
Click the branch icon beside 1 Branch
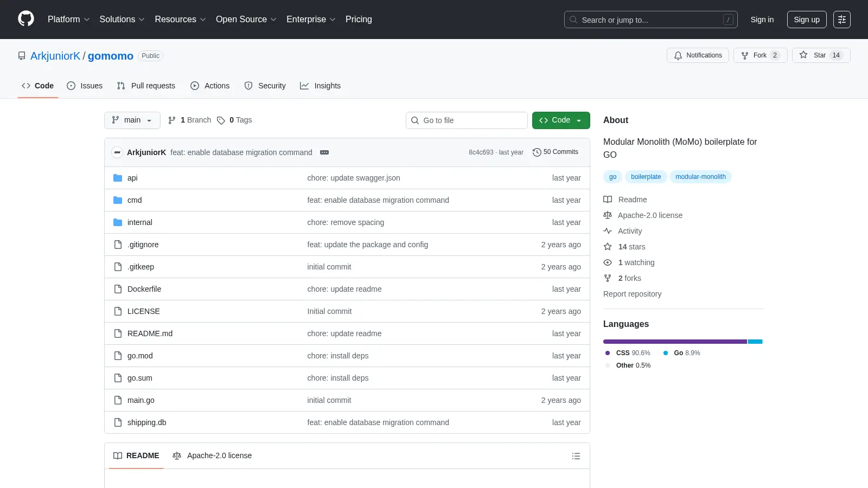click(172, 120)
